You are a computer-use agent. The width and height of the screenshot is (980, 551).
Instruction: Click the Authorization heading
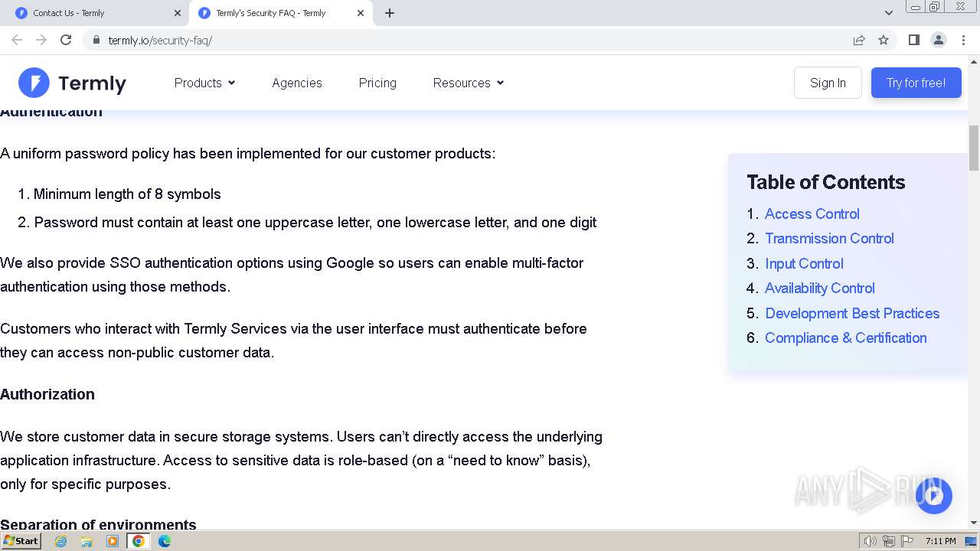coord(47,394)
